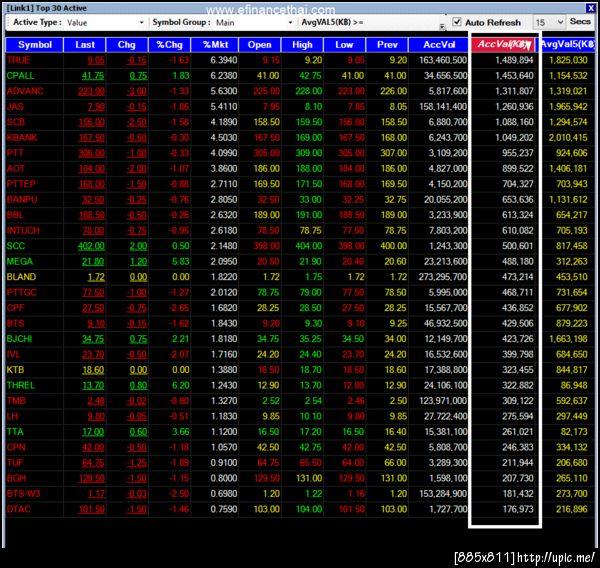Viewport: 600px width, 568px height.
Task: Select the INTUCH symbol
Action: [23, 230]
